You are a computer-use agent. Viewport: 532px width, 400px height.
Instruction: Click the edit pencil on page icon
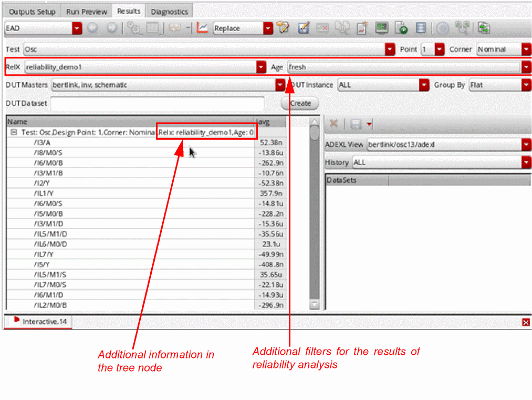tap(304, 28)
